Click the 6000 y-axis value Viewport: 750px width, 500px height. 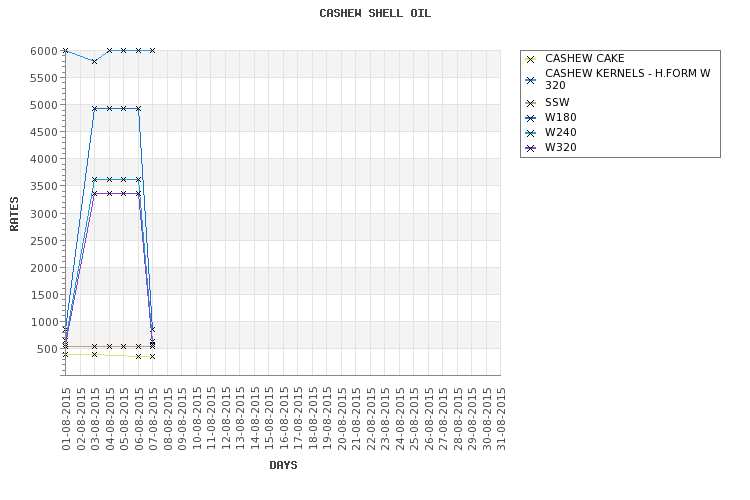point(44,51)
